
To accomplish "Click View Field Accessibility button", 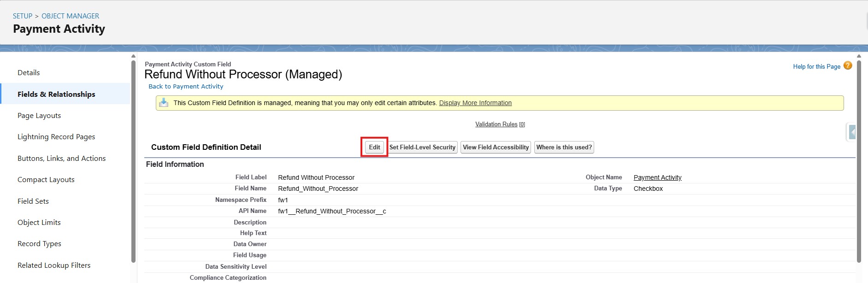I will (x=496, y=147).
